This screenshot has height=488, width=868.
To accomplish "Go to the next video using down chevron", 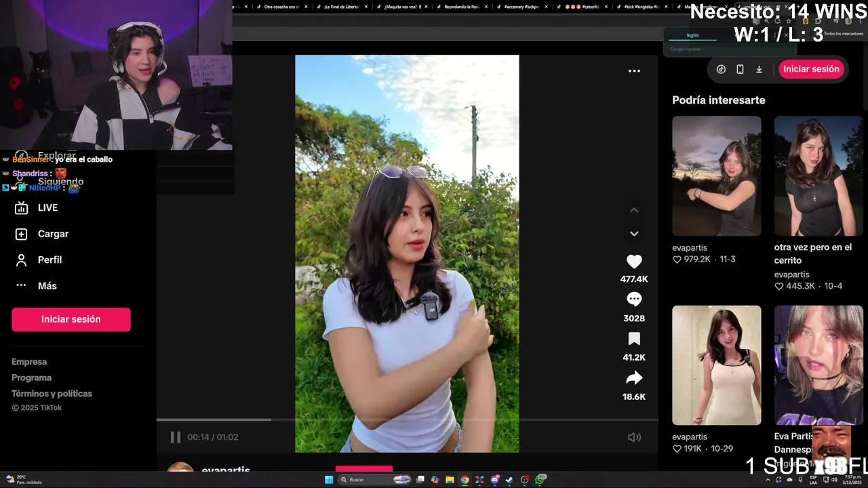I will [634, 233].
